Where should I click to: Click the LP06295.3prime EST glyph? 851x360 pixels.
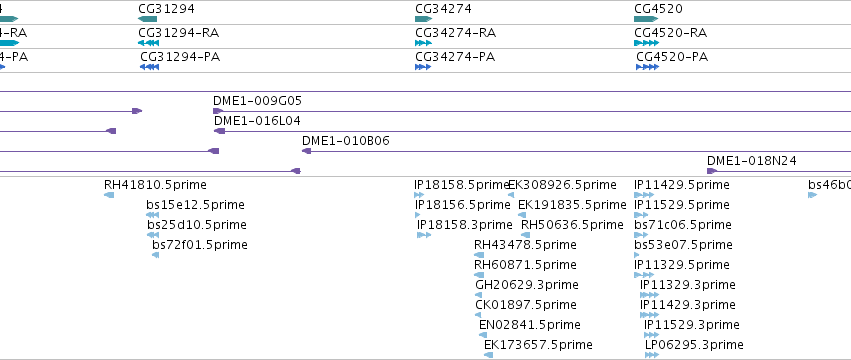pyautogui.click(x=652, y=355)
